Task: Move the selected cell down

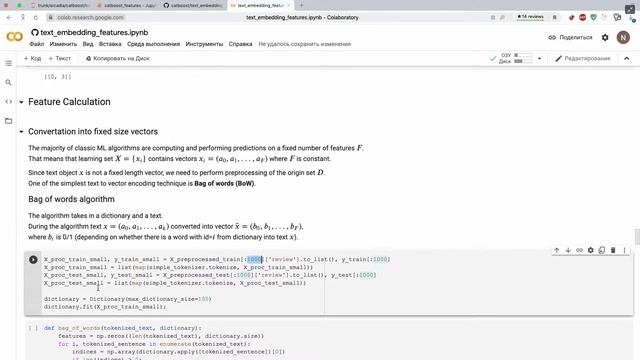Action: coord(568,250)
